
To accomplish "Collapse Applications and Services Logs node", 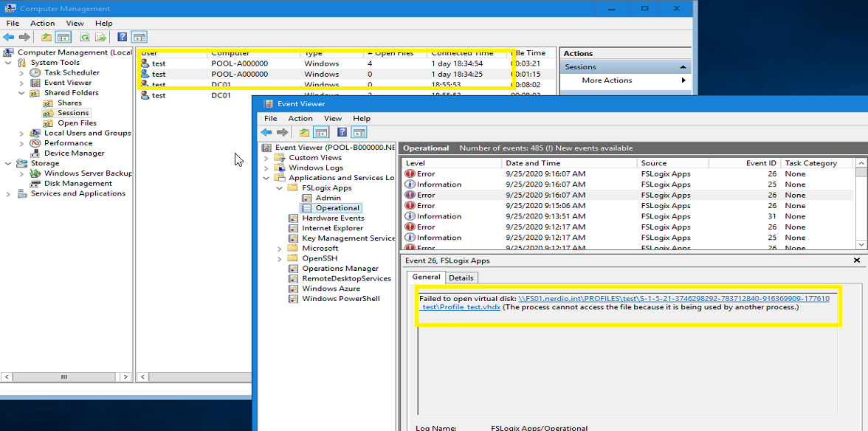I will tap(266, 178).
